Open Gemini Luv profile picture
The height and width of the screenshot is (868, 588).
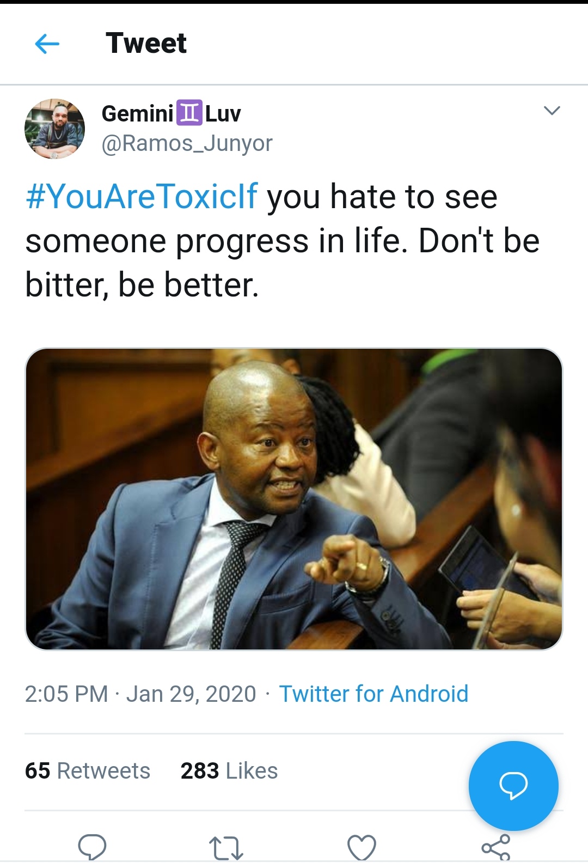pos(55,129)
